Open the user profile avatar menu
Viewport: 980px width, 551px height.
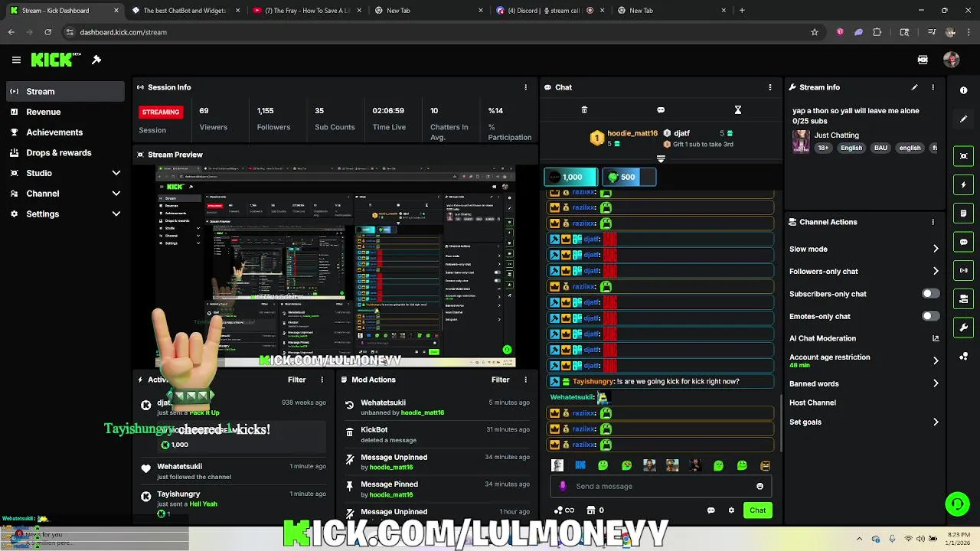point(952,60)
